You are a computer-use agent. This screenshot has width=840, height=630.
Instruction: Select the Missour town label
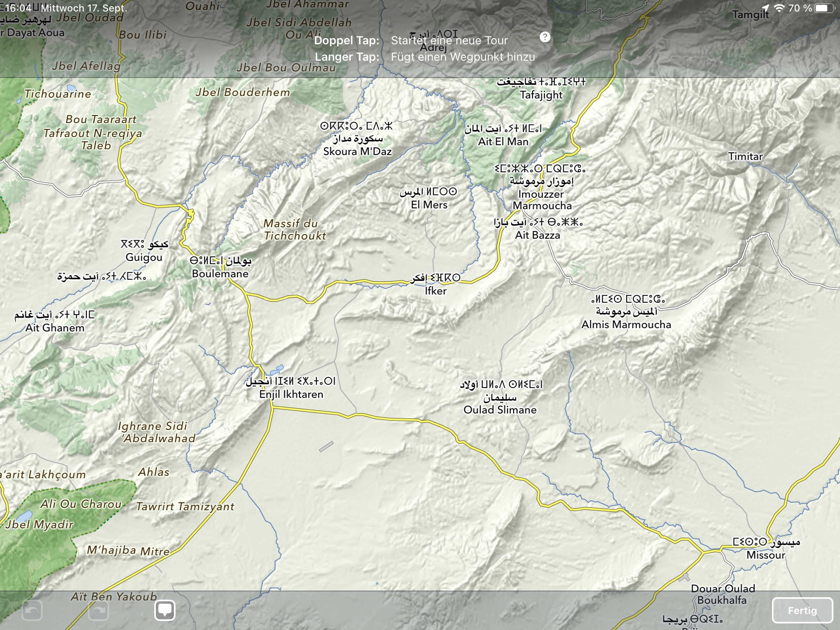pos(765,555)
